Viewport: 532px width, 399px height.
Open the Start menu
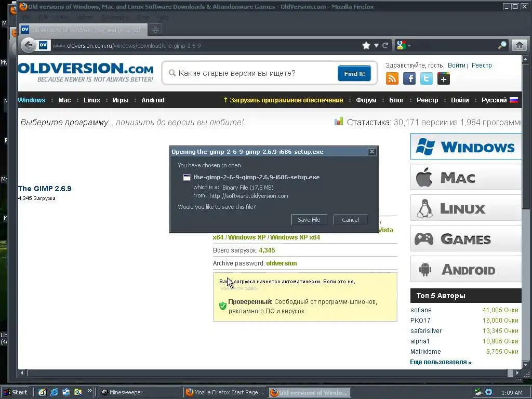pos(16,392)
